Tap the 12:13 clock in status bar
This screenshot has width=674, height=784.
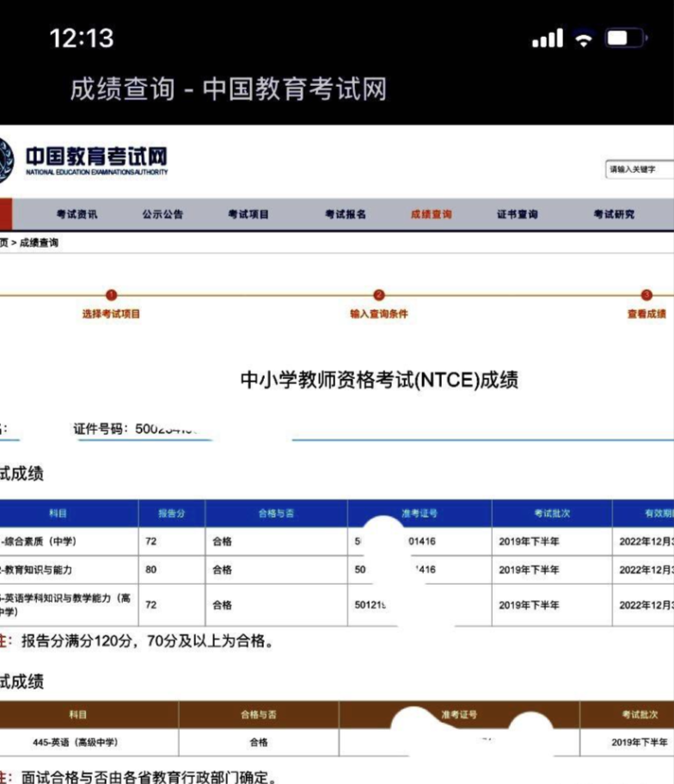point(82,38)
